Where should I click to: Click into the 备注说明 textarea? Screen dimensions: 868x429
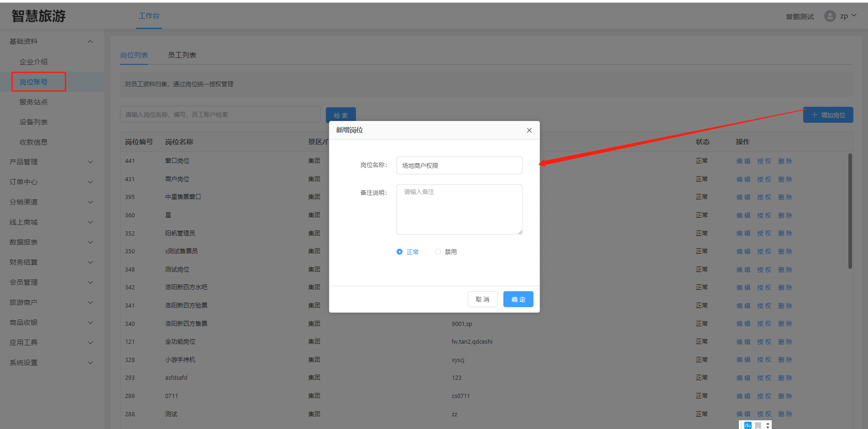click(459, 209)
